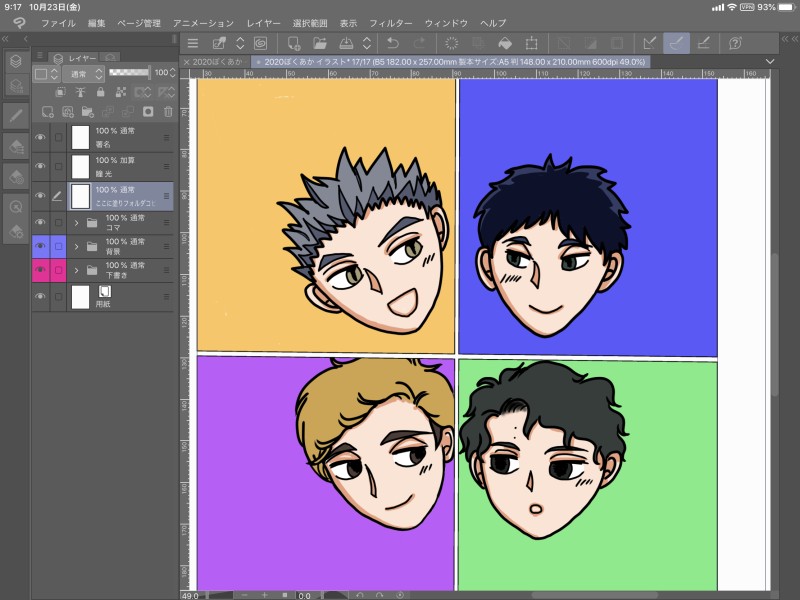
Task: Hide the 背景 folder layer
Action: tap(40, 246)
